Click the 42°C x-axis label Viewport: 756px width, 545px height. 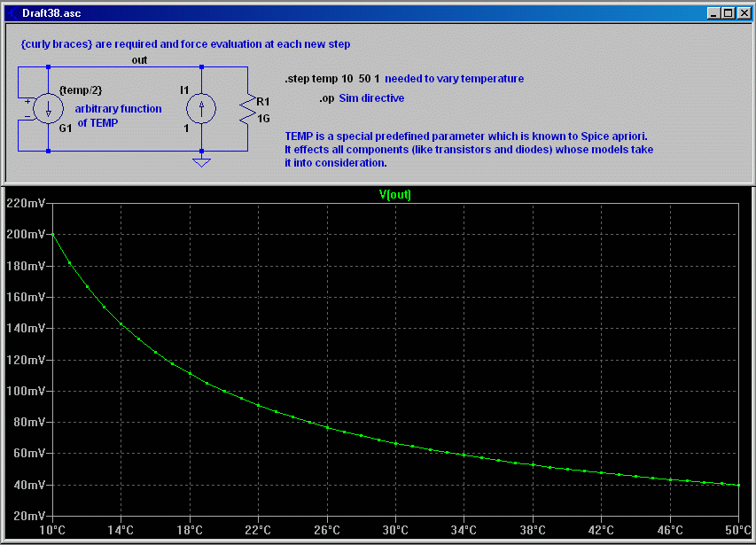coord(601,531)
